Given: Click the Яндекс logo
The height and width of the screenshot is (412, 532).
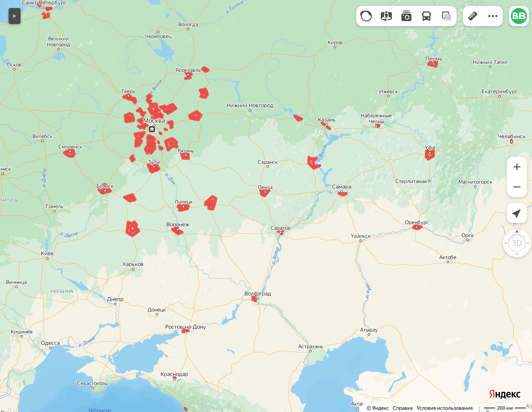Looking at the screenshot, I should click(x=504, y=394).
